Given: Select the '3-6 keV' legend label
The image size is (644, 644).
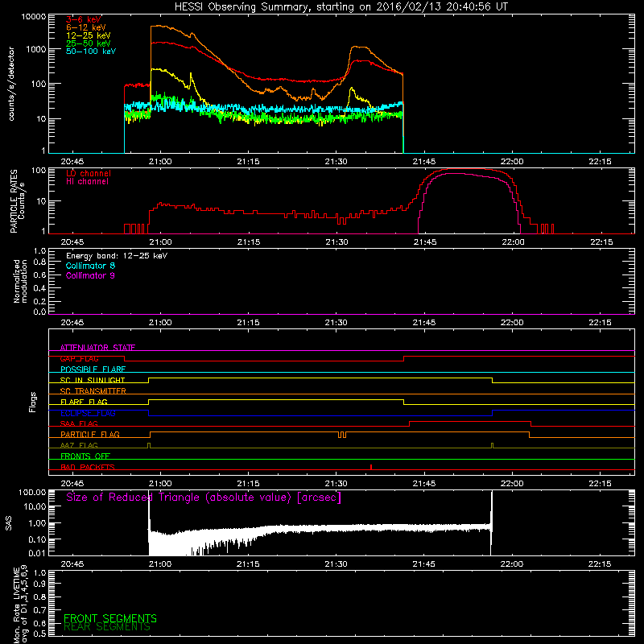Looking at the screenshot, I should click(x=84, y=19).
